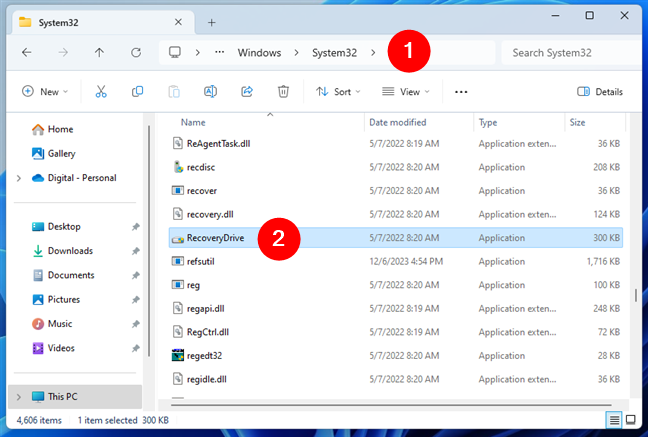
Task: Select the ReAgentTask.dll file
Action: tap(395, 143)
